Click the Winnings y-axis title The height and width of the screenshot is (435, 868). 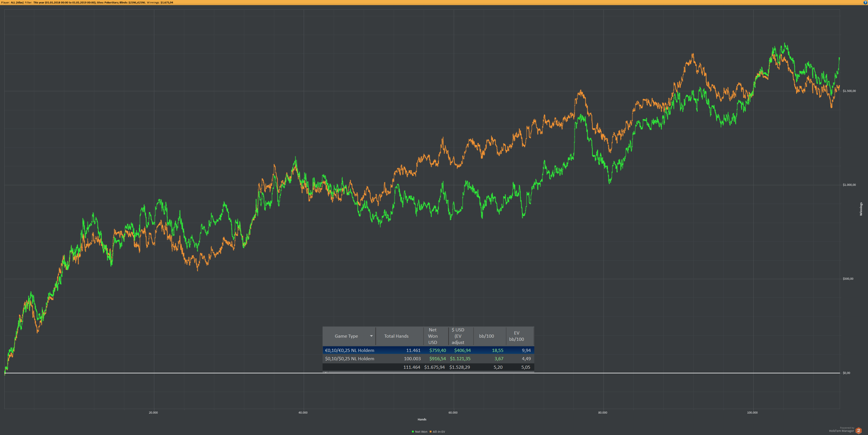(x=861, y=209)
